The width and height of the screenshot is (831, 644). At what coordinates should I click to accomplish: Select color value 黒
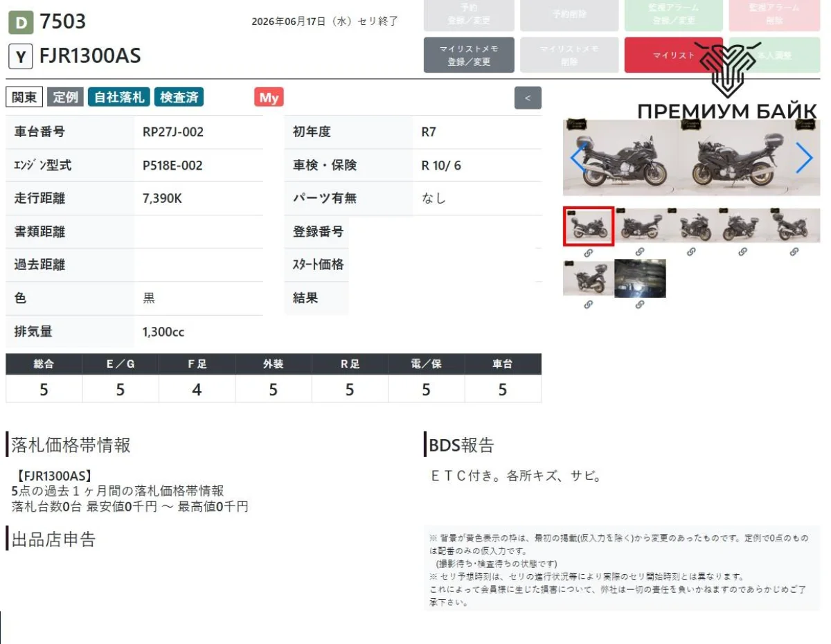pyautogui.click(x=149, y=298)
